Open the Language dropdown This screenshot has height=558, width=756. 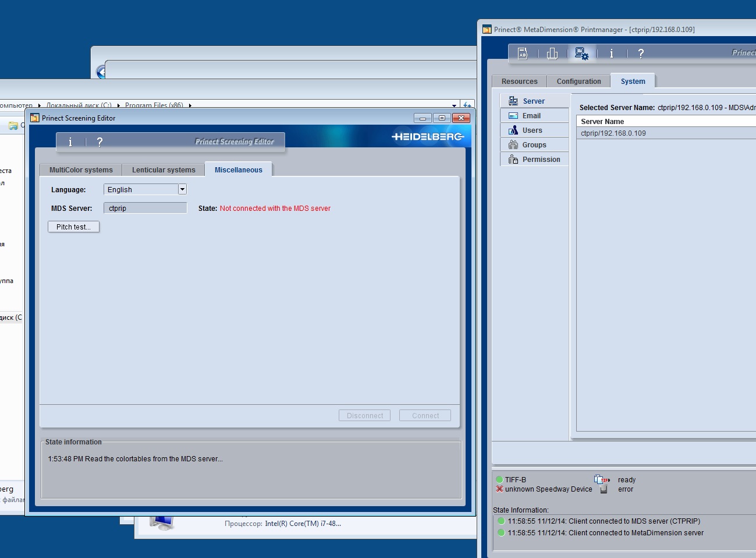coord(145,189)
